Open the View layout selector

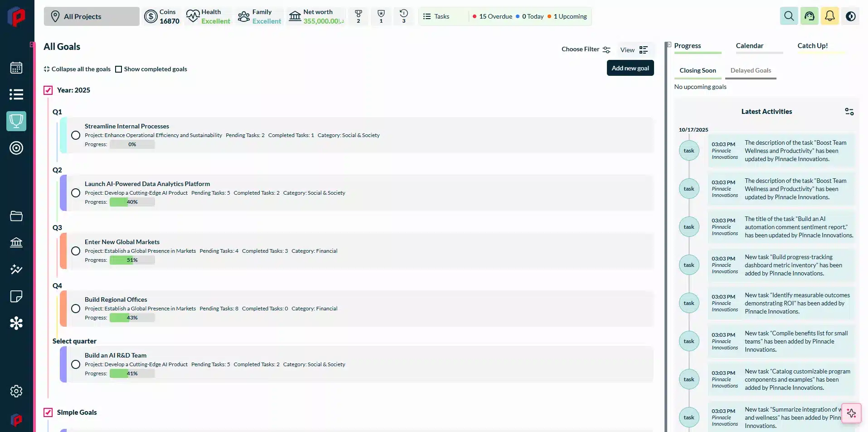pyautogui.click(x=635, y=50)
